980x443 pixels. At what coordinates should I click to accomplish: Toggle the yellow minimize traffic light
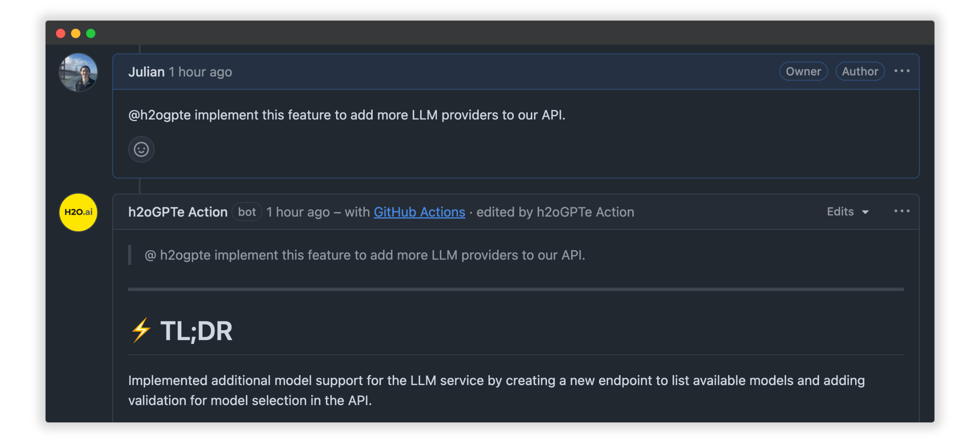pos(75,32)
